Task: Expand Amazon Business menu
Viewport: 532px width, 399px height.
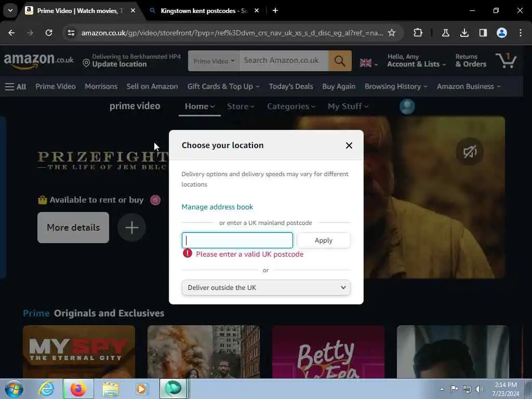Action: [x=469, y=87]
